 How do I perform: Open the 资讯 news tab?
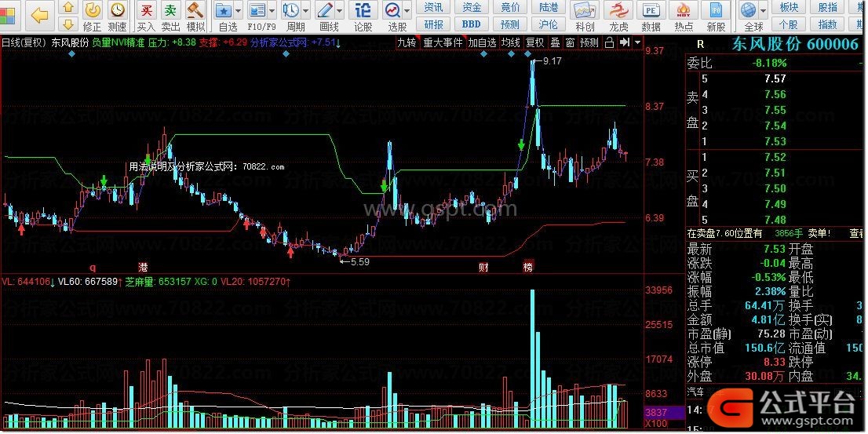(433, 8)
